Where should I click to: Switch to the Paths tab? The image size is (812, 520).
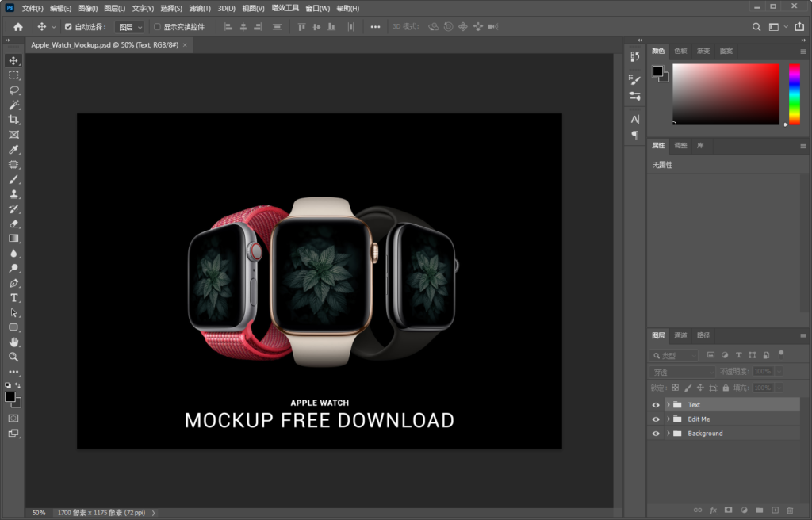[x=703, y=335]
